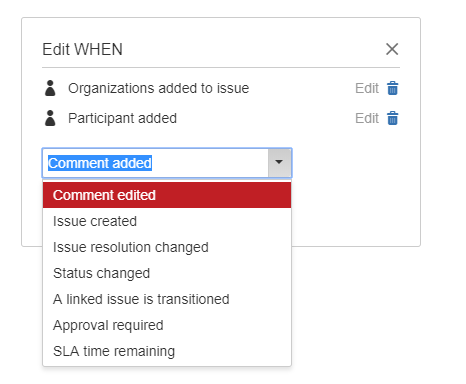466x384 pixels.
Task: Click person icon beside Organizations added to issue
Action: 50,88
